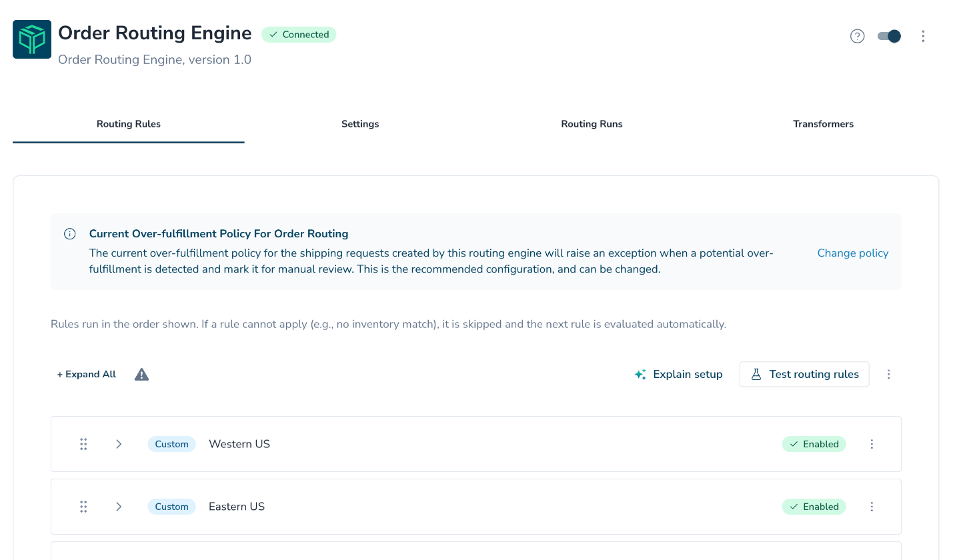The width and height of the screenshot is (957, 560).
Task: Click the Connected status badge
Action: point(299,35)
